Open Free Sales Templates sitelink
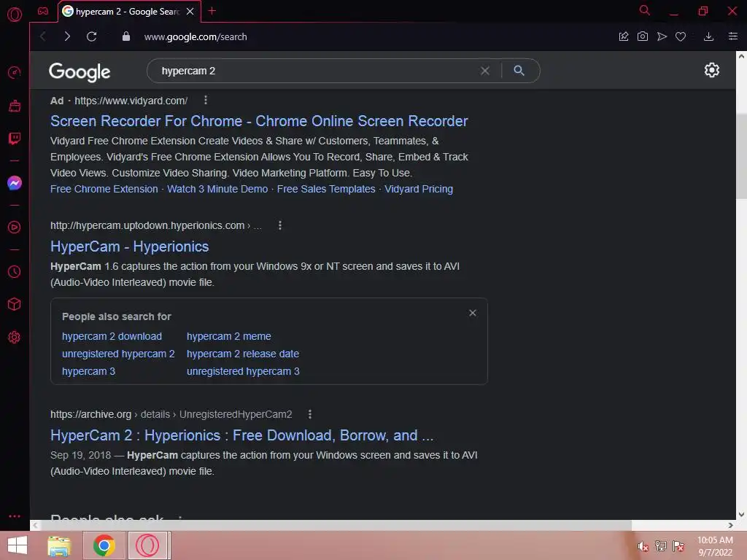 click(x=326, y=189)
